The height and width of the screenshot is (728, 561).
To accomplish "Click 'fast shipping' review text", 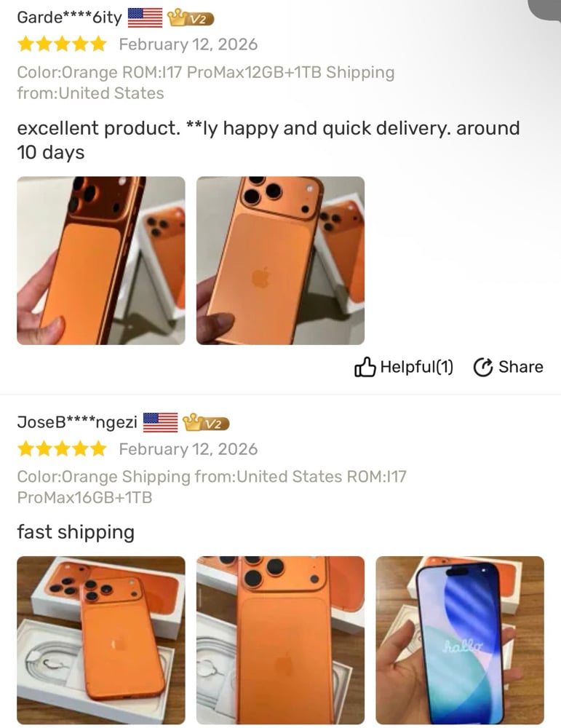I will pos(76,532).
